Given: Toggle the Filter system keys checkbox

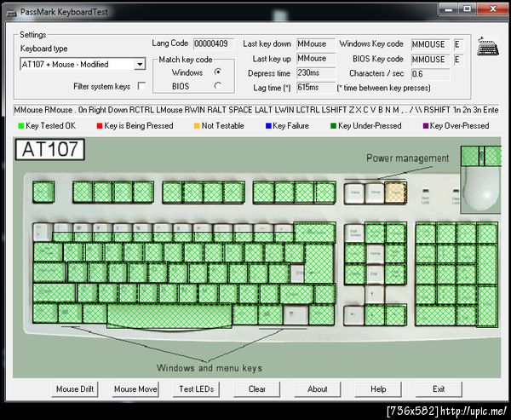Looking at the screenshot, I should [x=141, y=86].
